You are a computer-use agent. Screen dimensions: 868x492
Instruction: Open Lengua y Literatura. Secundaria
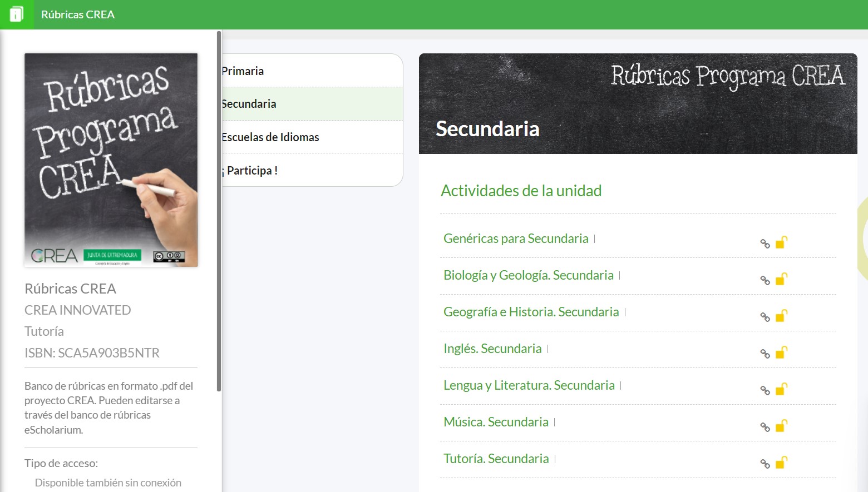[529, 385]
